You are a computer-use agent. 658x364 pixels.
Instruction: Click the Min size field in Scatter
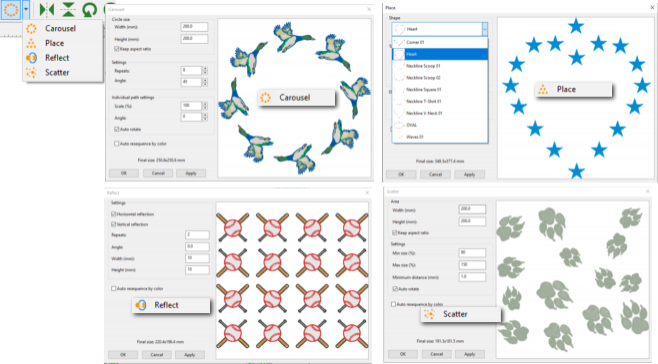472,253
